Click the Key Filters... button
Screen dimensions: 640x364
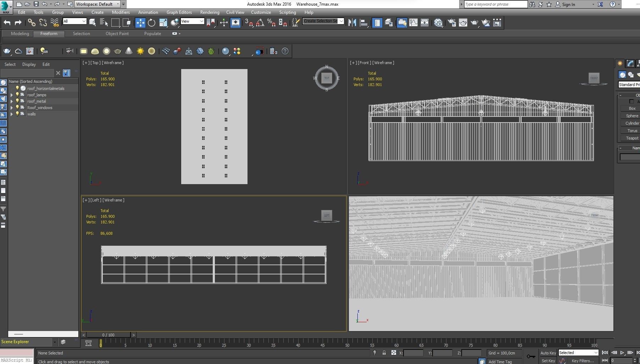pyautogui.click(x=583, y=361)
